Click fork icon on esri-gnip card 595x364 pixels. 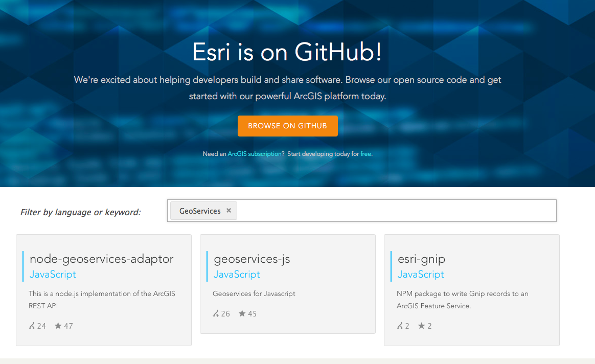(x=400, y=326)
